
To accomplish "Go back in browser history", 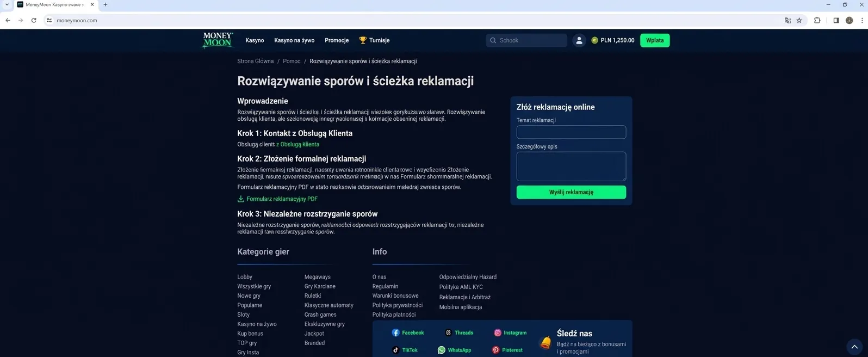I will coord(8,20).
